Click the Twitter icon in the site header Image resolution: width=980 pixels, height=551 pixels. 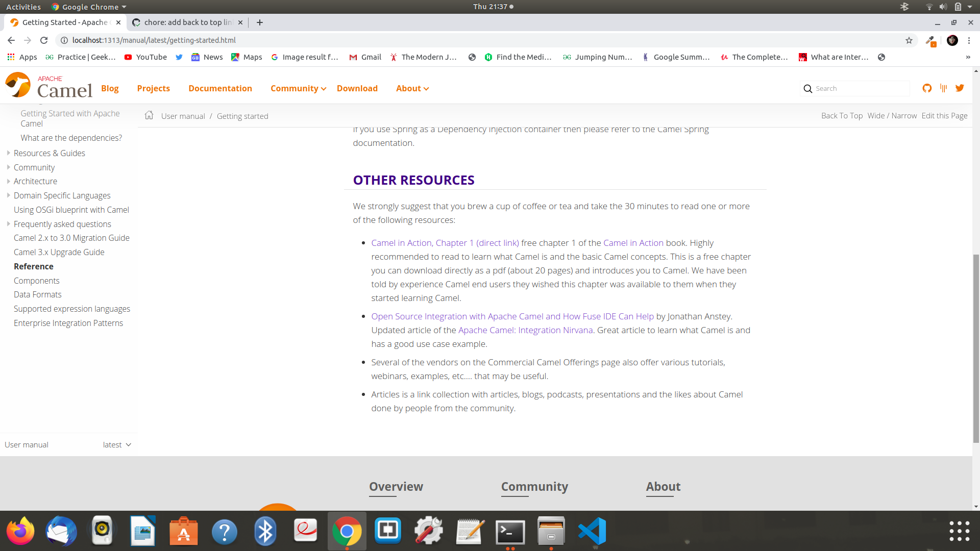point(960,88)
